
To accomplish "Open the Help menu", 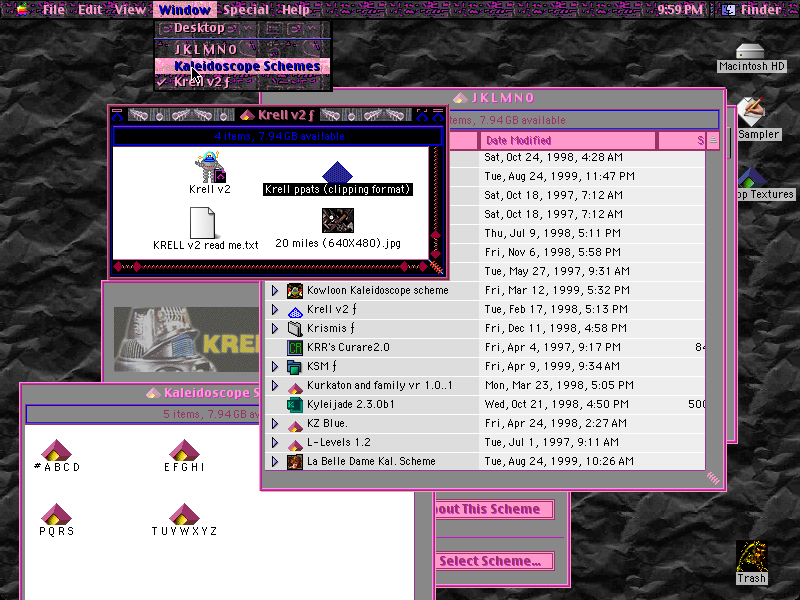I will pyautogui.click(x=296, y=9).
